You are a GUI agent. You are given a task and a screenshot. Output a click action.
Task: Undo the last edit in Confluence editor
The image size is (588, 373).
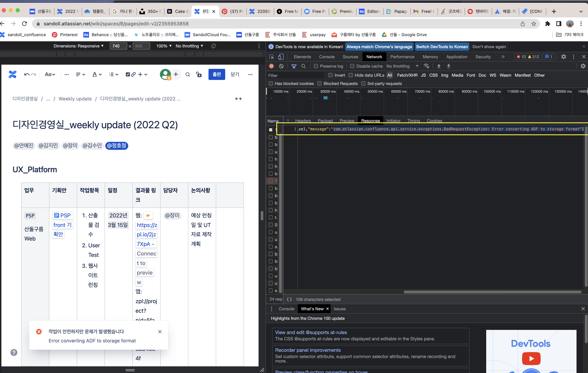click(27, 75)
